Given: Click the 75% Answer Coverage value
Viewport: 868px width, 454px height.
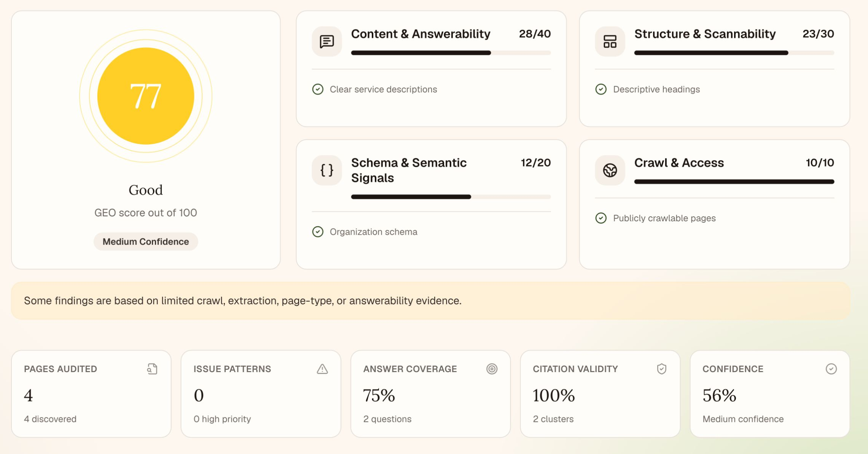Looking at the screenshot, I should click(x=379, y=395).
